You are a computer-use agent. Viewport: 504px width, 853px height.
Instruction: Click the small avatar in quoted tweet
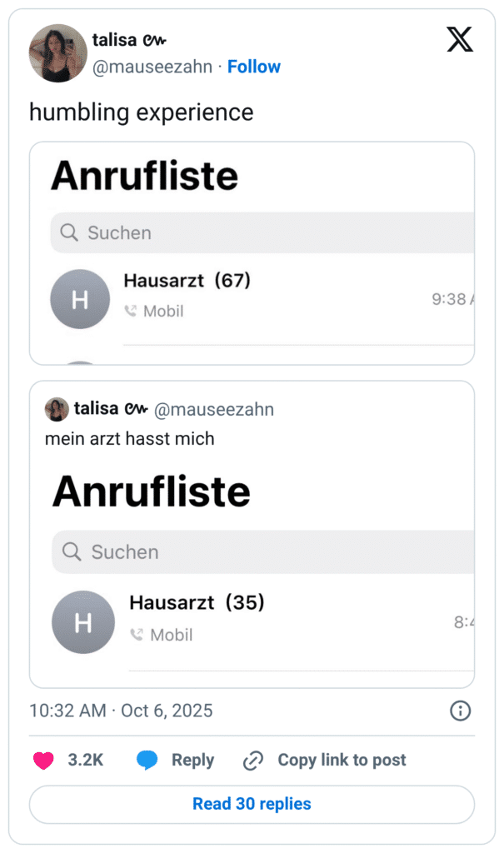[57, 409]
